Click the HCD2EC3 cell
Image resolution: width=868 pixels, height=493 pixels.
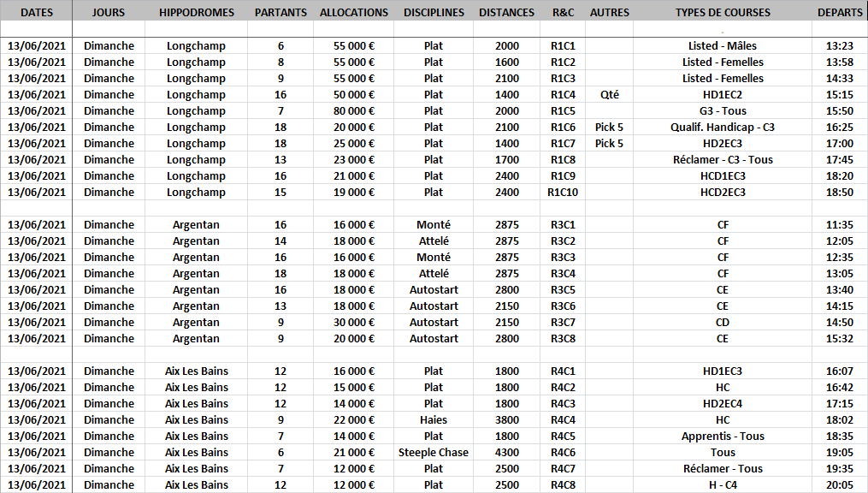point(723,193)
